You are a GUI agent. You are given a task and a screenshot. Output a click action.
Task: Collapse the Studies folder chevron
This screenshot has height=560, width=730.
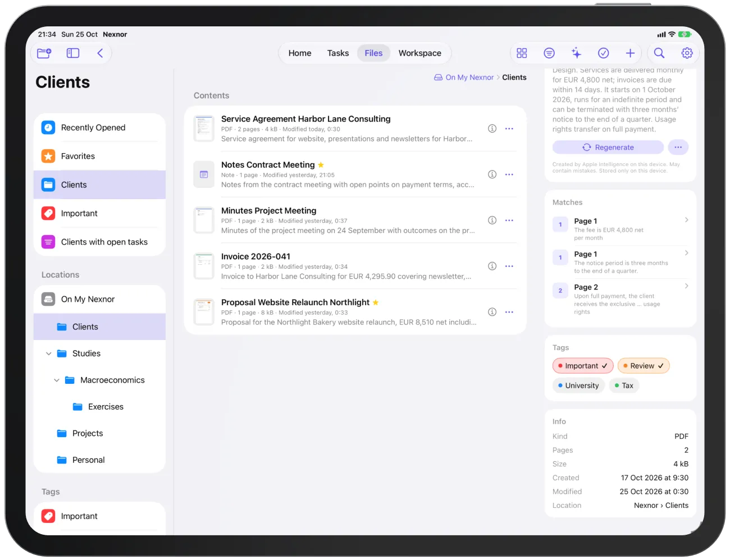[49, 354]
